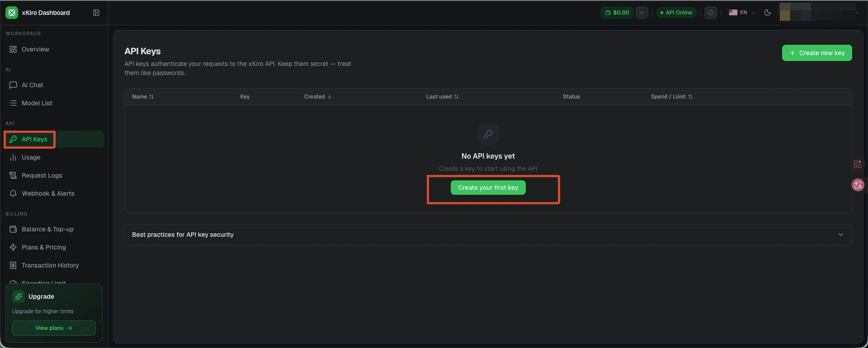Click Create your first key
868x348 pixels.
click(x=488, y=188)
